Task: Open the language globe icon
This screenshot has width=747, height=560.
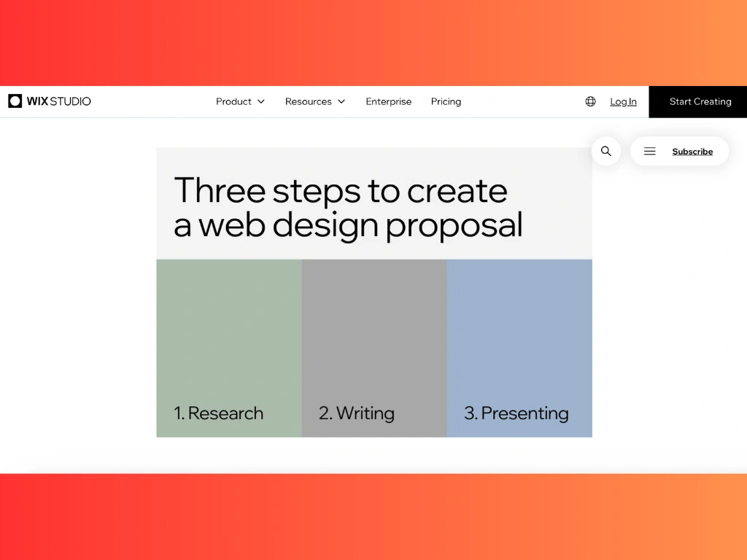Action: pos(590,101)
